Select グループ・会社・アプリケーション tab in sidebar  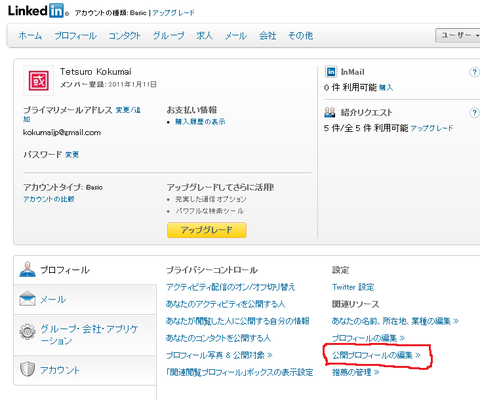85,335
